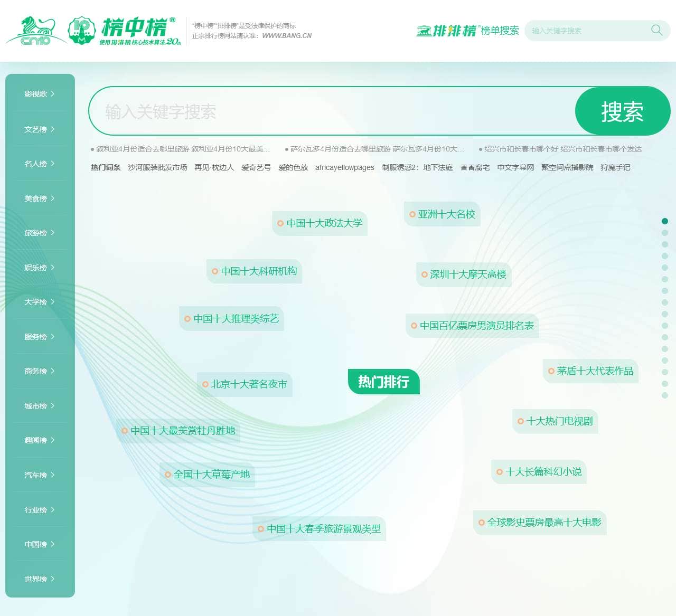Click the hot keyword africayellowpages
676x616 pixels.
point(345,167)
